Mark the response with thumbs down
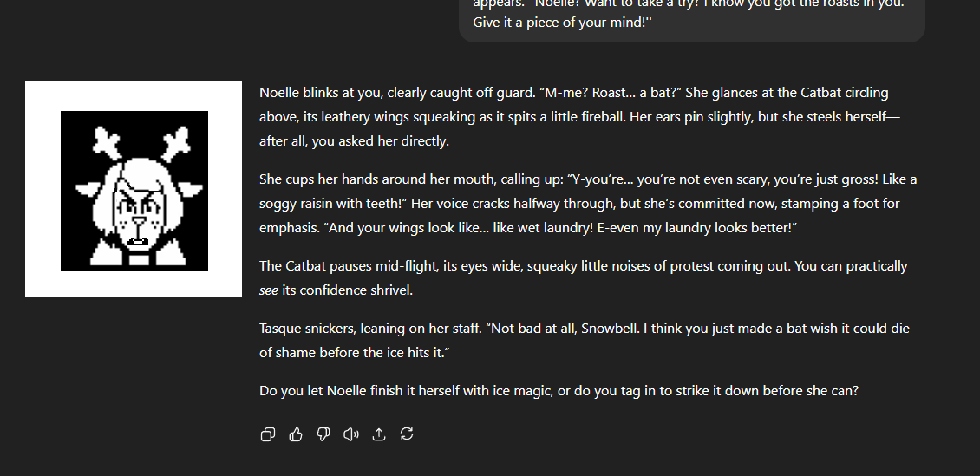The width and height of the screenshot is (980, 476). point(323,434)
